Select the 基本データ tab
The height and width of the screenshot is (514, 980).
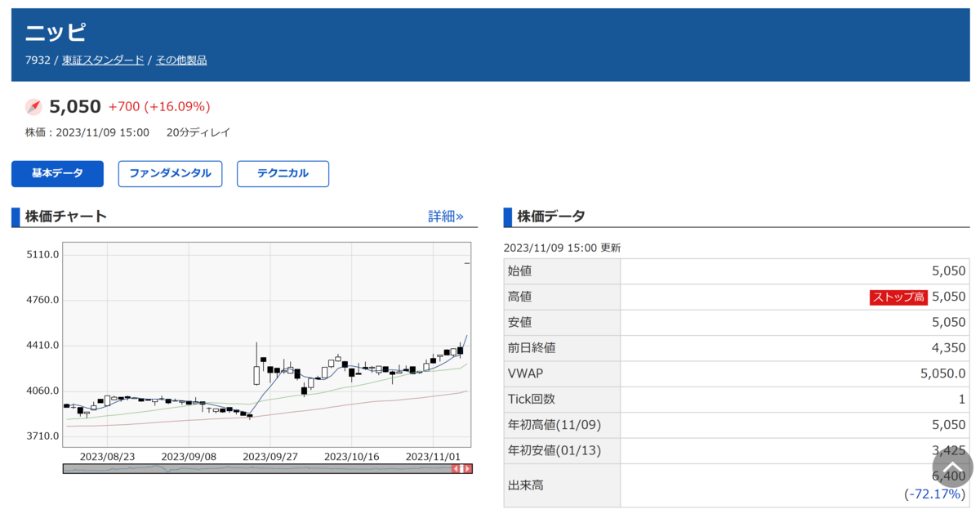tap(57, 174)
